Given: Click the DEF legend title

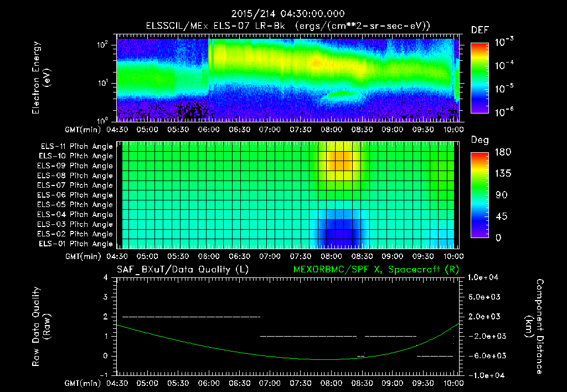Looking at the screenshot, I should tap(480, 30).
